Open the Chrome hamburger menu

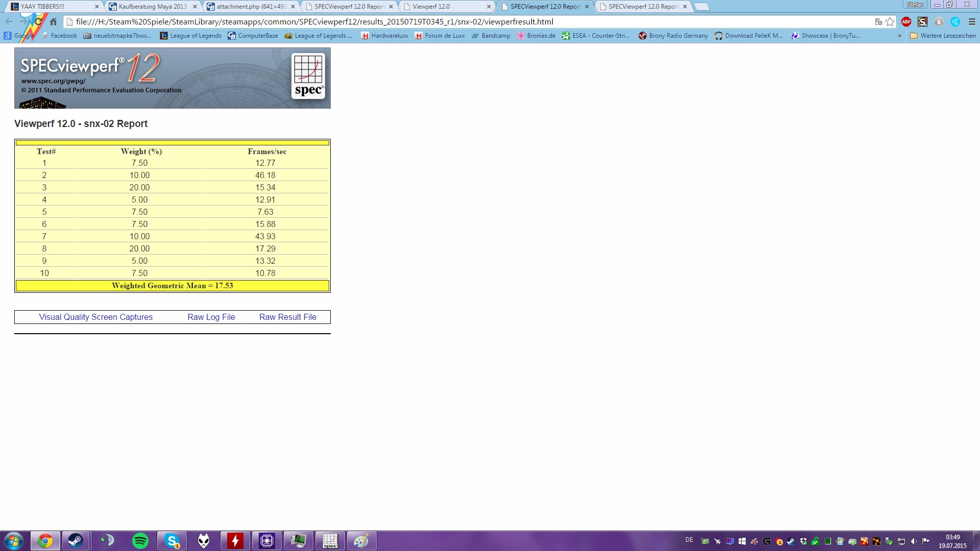pos(972,22)
